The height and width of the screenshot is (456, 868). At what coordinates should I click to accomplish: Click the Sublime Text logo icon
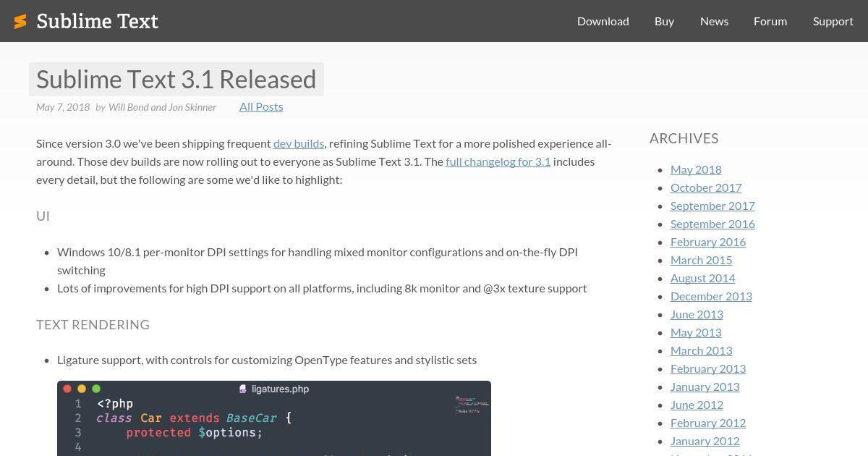[x=20, y=21]
